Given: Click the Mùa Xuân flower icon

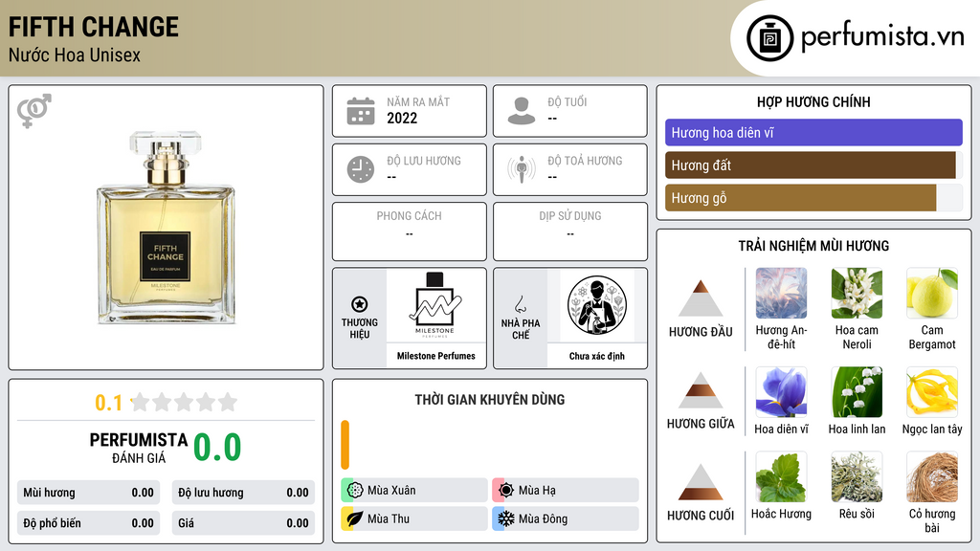Looking at the screenshot, I should coord(355,491).
